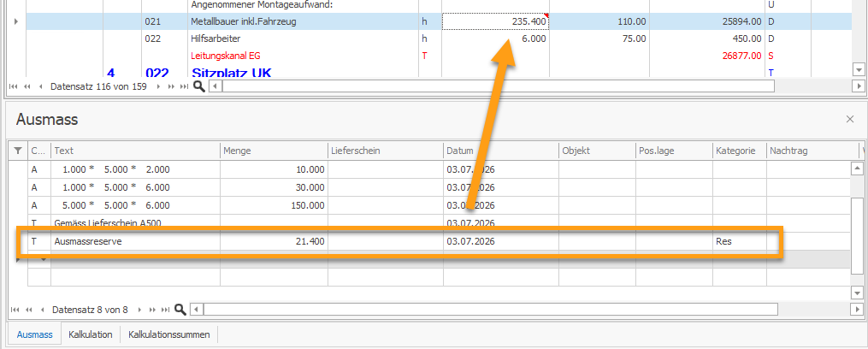The height and width of the screenshot is (349, 868).
Task: Open filter icon in Ausmass grid header
Action: 17,151
